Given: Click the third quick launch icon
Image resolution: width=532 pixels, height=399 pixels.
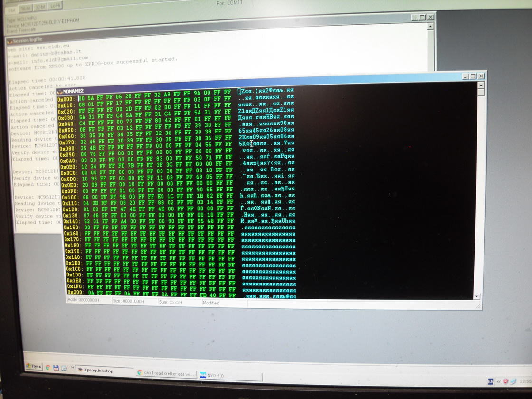Looking at the screenshot, I should tap(64, 368).
